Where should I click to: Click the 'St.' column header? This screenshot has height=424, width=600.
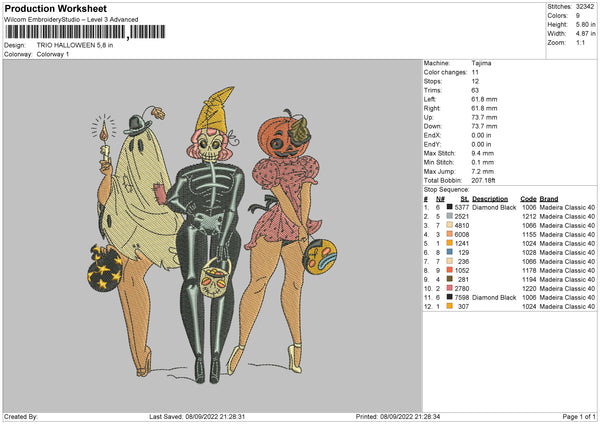tap(465, 199)
